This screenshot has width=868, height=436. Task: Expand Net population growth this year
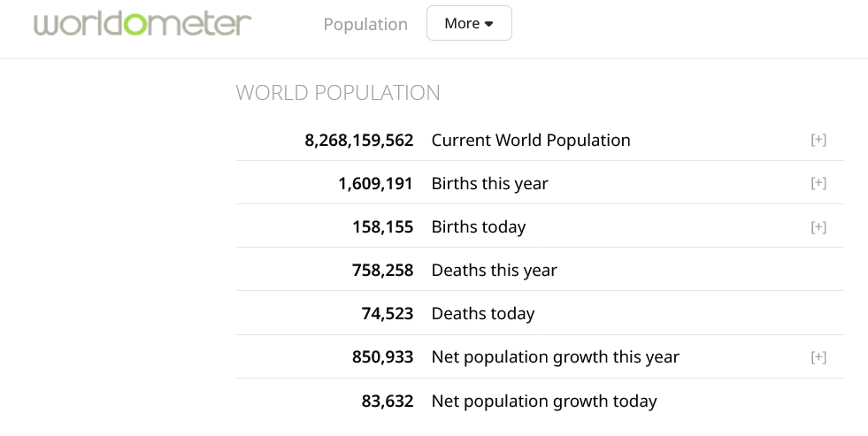click(818, 357)
